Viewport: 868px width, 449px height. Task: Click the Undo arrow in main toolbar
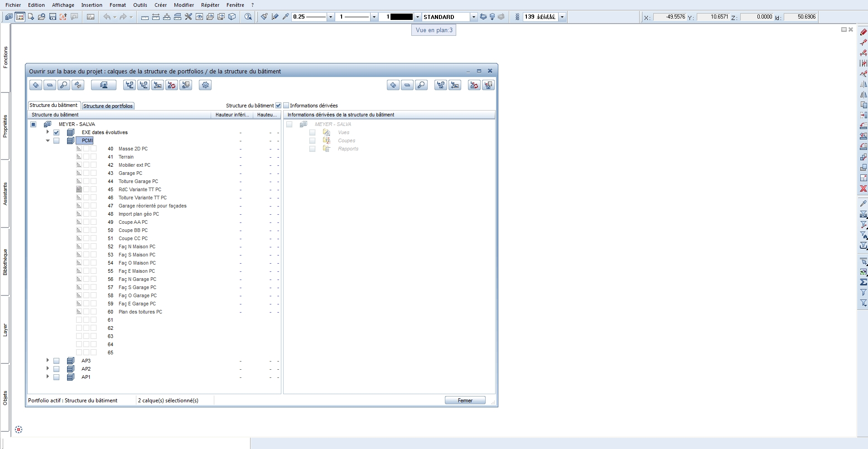pos(107,17)
